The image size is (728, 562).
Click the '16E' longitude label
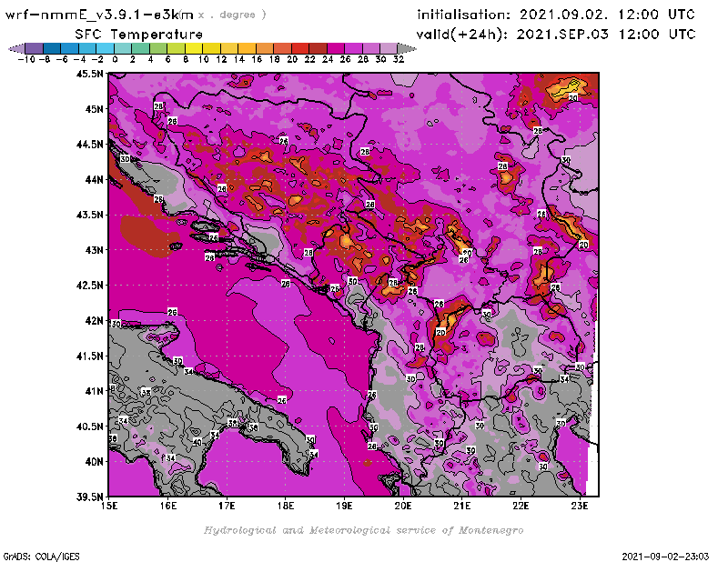point(168,506)
